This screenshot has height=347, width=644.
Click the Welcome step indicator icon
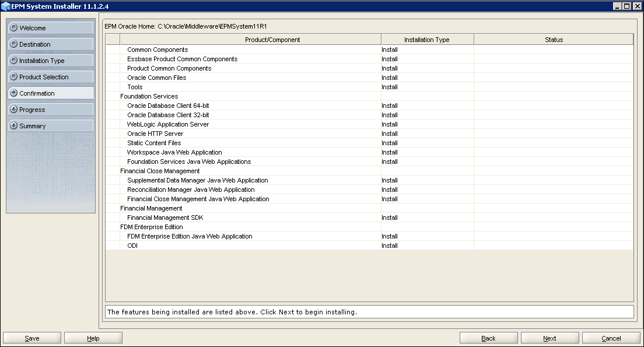[x=15, y=27]
